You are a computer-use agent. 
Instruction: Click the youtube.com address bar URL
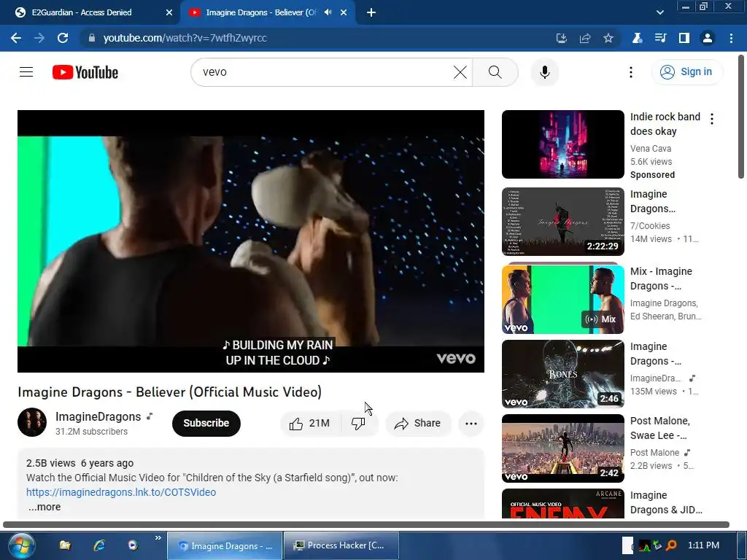pyautogui.click(x=185, y=38)
